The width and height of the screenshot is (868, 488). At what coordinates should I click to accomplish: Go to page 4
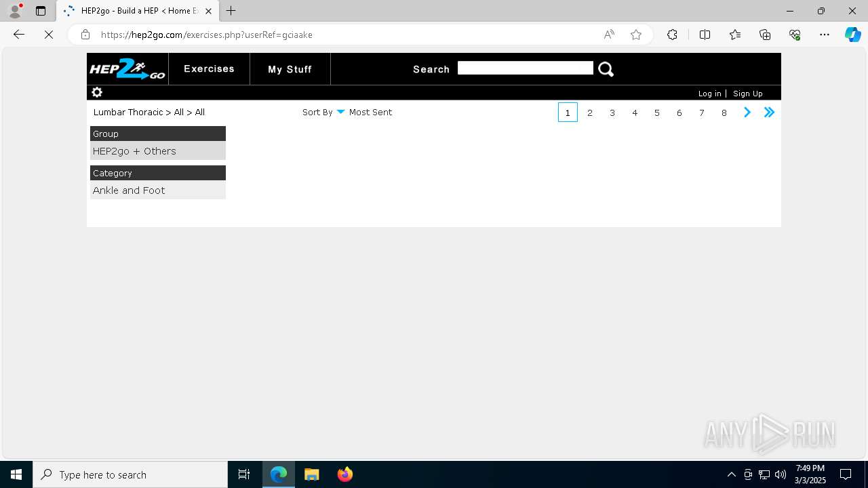pyautogui.click(x=635, y=113)
